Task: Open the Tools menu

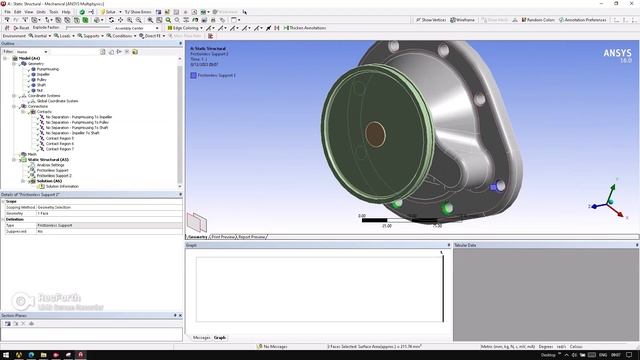Action: pyautogui.click(x=53, y=12)
